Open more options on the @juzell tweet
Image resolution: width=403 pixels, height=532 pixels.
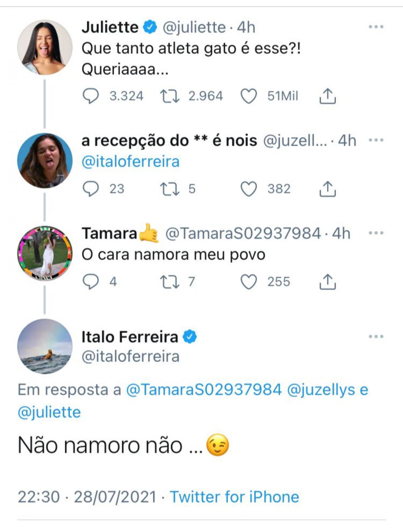(x=376, y=140)
